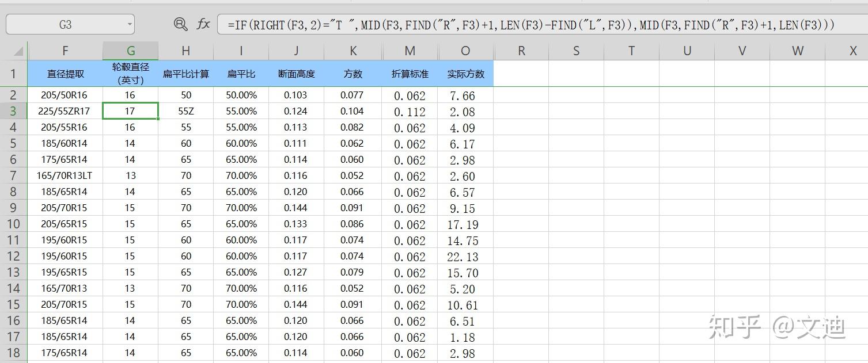868x363 pixels.
Task: Click the Insert Function fx icon
Action: click(x=204, y=24)
